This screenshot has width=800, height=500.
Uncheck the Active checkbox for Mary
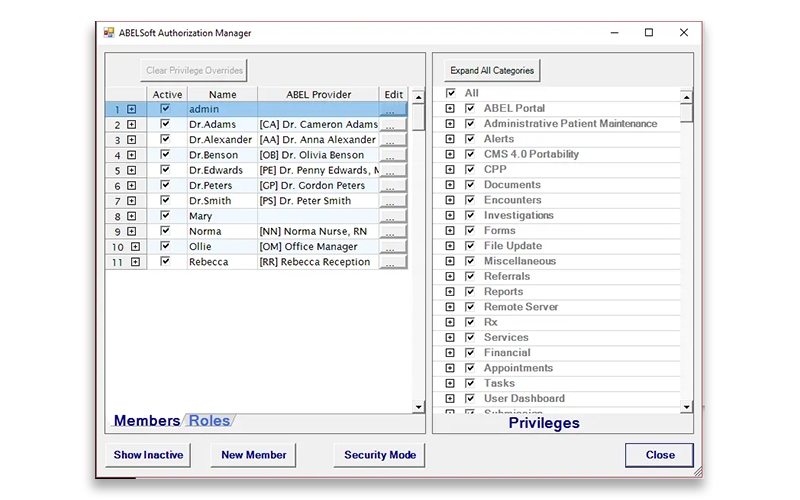tap(165, 216)
